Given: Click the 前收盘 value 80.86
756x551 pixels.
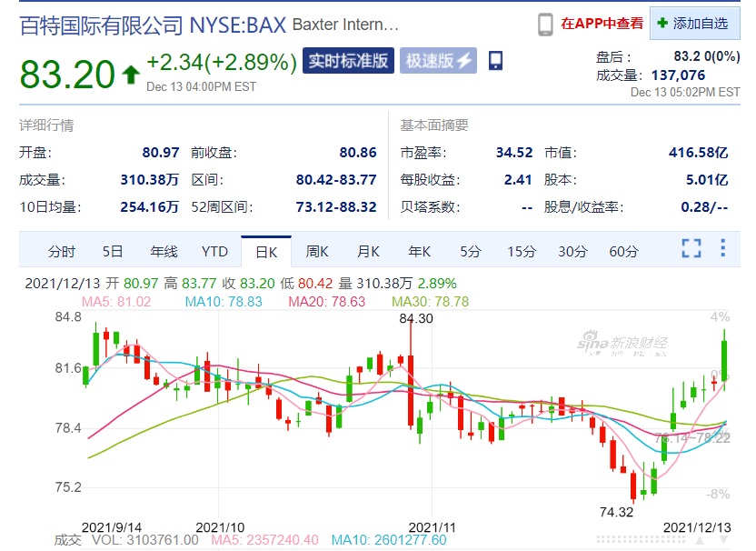Looking at the screenshot, I should [x=358, y=153].
